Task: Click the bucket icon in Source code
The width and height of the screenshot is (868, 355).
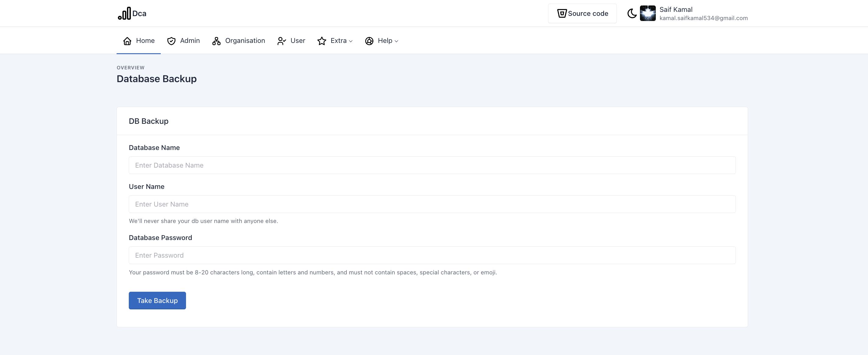Action: [x=562, y=13]
